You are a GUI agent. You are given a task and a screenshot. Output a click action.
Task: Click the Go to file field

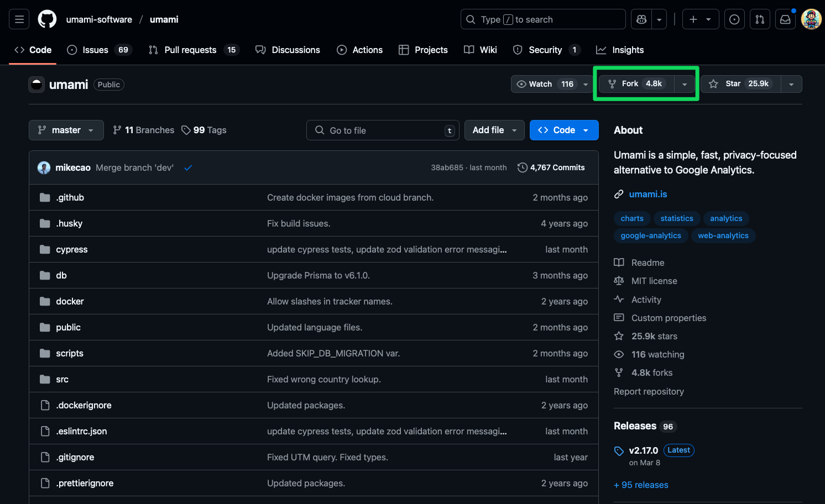coord(383,130)
